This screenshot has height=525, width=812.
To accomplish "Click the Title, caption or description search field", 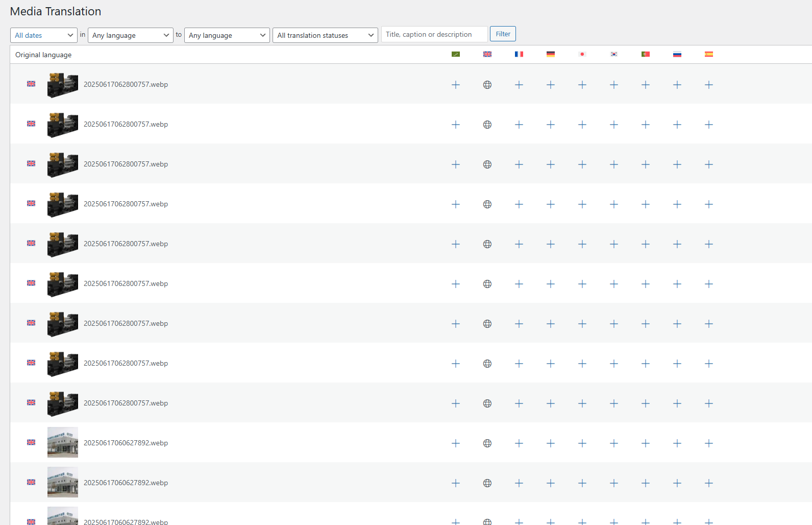I will point(434,34).
